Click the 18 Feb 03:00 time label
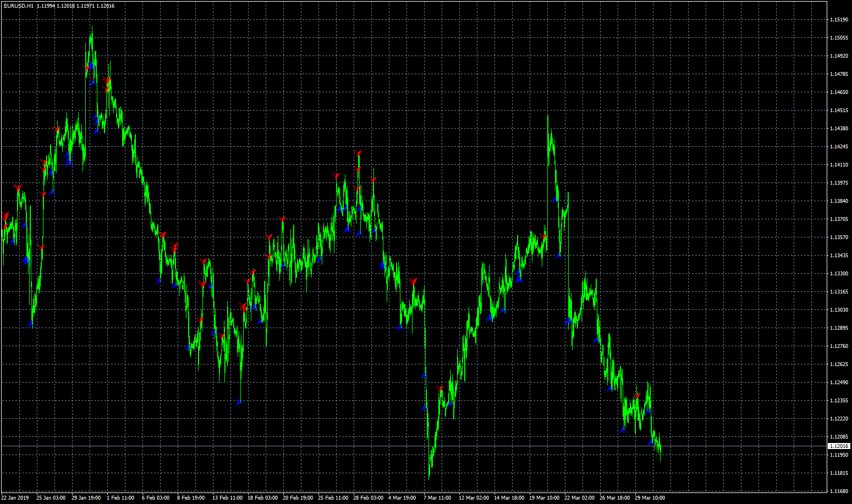Image resolution: width=852 pixels, height=504 pixels. click(x=262, y=498)
